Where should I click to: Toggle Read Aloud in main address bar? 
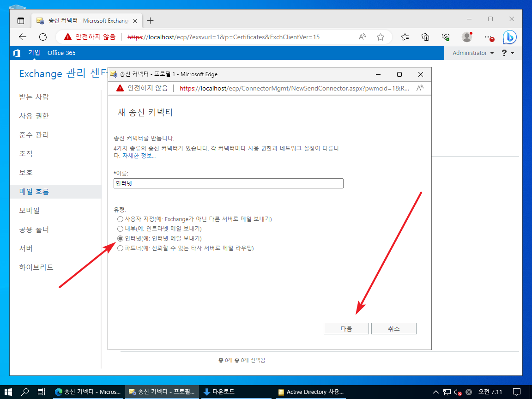(x=363, y=37)
